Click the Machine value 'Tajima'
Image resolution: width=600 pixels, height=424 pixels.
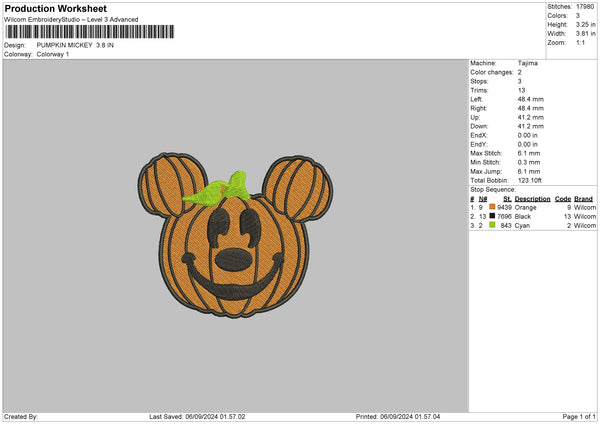tap(528, 63)
